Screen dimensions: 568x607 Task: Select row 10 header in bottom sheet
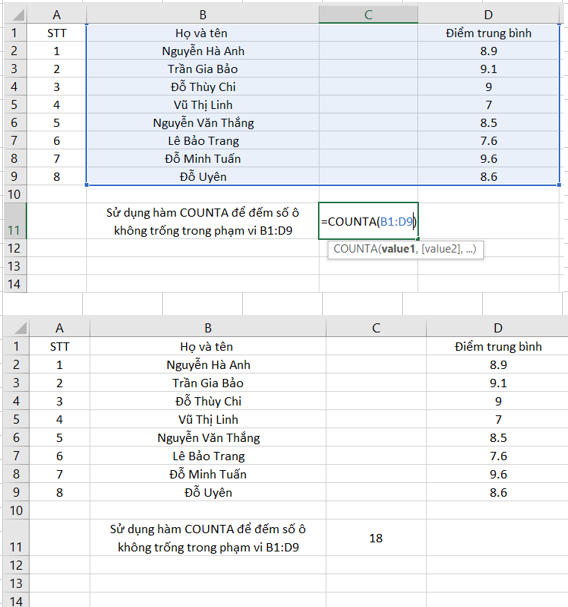coord(16,510)
